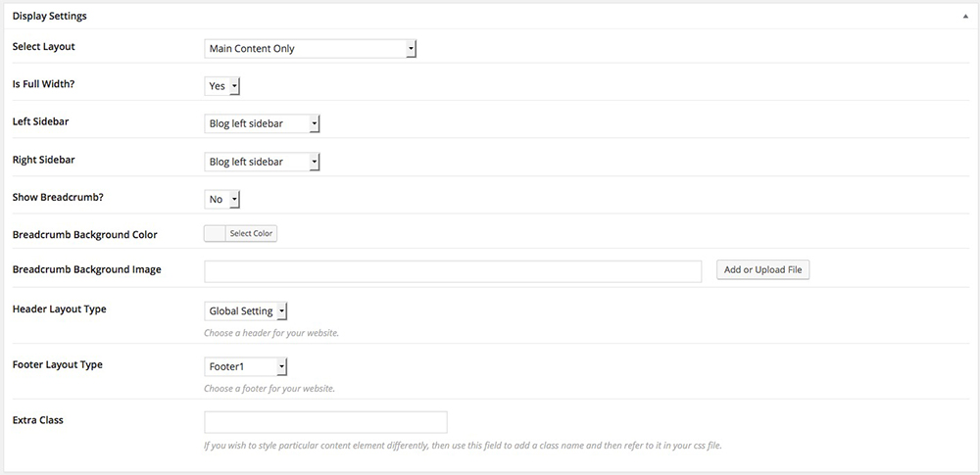Click the 'Header Layout Type' label text
Screen dimensions: 980x475
pyautogui.click(x=59, y=309)
